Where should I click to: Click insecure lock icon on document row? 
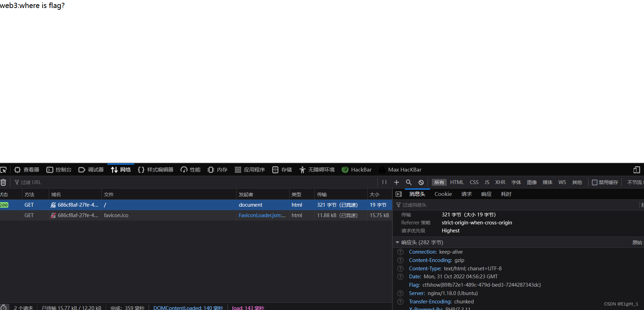[53, 205]
